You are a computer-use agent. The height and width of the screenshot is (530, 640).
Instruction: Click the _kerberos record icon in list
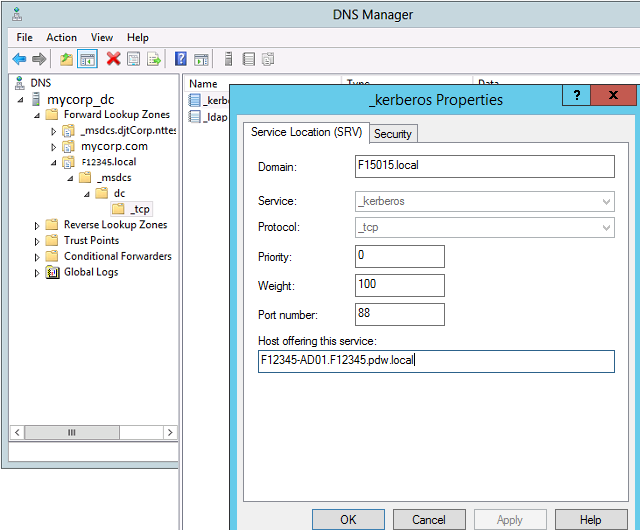tap(195, 100)
